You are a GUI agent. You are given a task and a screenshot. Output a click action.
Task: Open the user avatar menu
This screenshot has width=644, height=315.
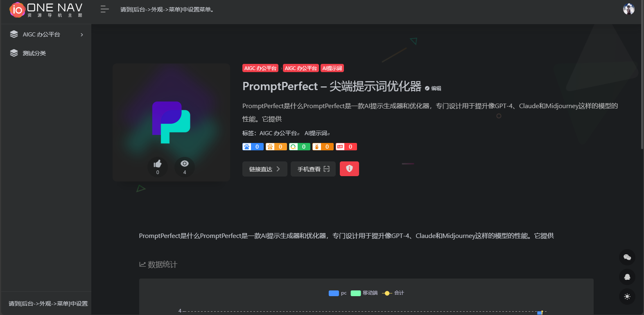click(628, 9)
